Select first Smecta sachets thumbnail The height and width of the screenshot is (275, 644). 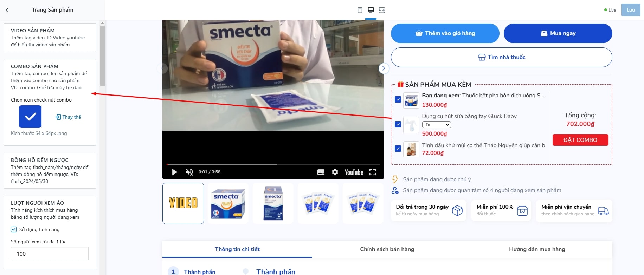pos(318,203)
